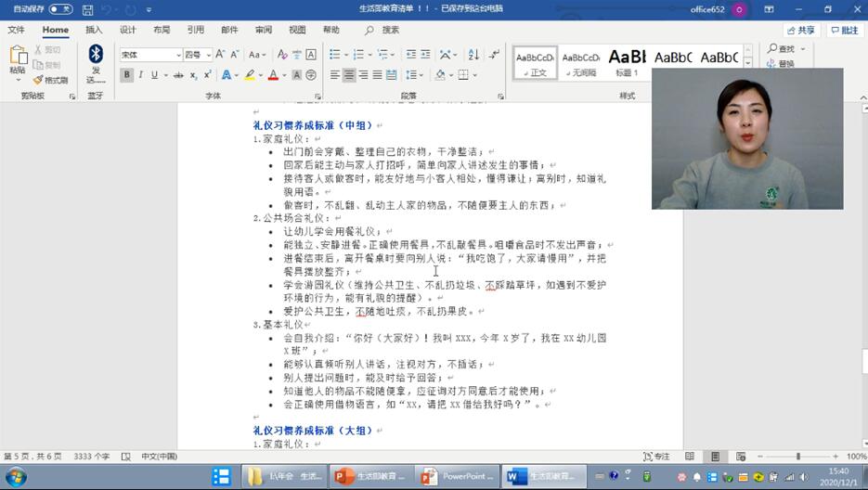Open the font size 四号 dropdown
This screenshot has height=490, width=868.
click(x=208, y=55)
